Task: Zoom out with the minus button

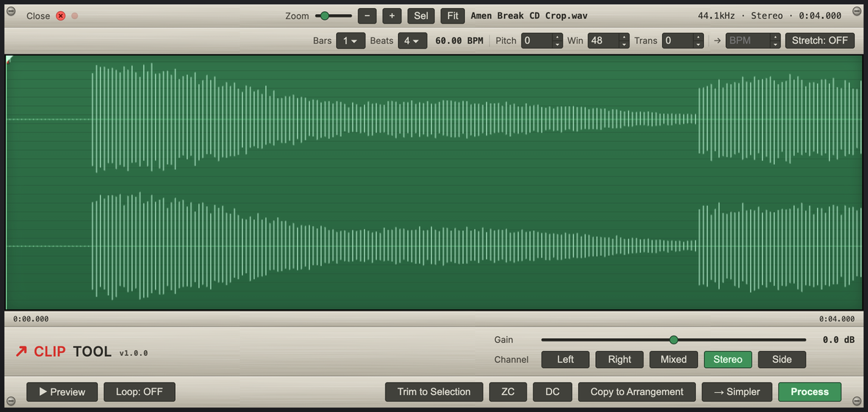Action: tap(367, 16)
